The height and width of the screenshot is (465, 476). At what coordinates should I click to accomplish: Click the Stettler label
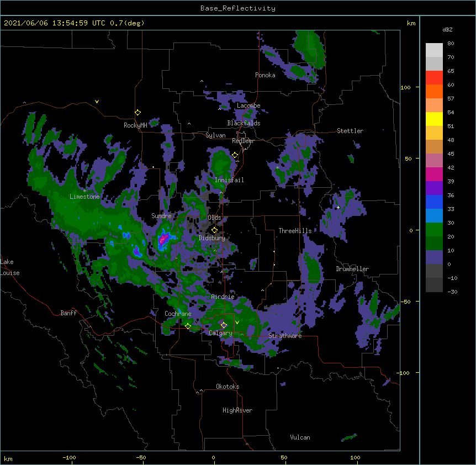350,131
